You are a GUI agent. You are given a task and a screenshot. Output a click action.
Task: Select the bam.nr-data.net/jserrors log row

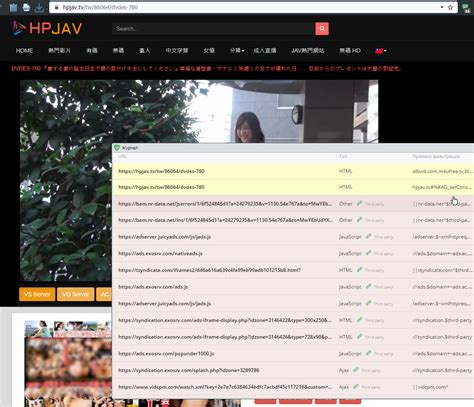coord(293,204)
